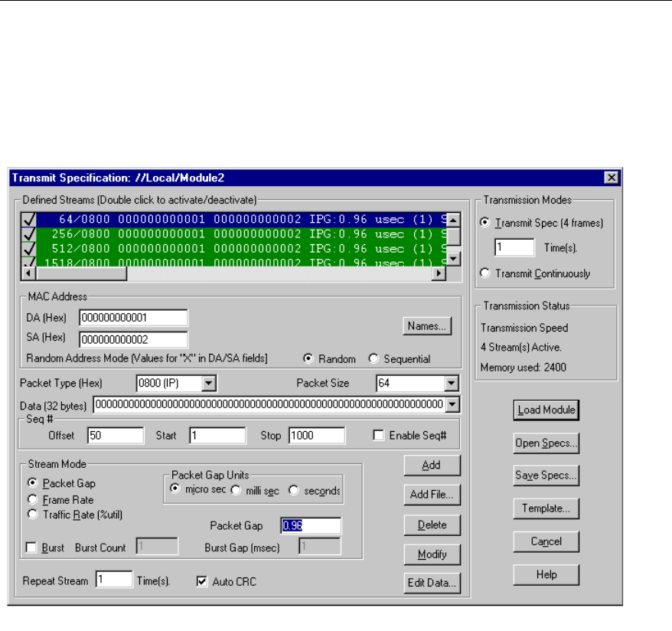This screenshot has height=631, width=672.
Task: Enable the Seq# checkbox
Action: coord(378,436)
